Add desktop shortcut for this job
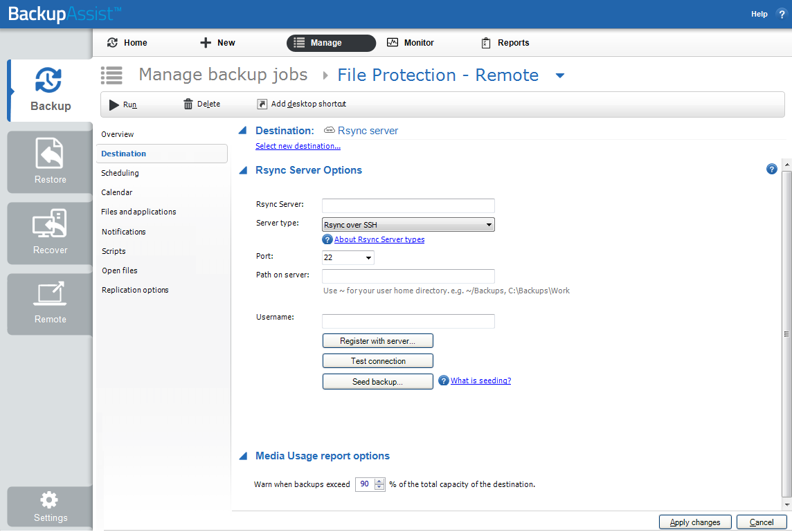Viewport: 792px width, 532px height. pos(302,104)
